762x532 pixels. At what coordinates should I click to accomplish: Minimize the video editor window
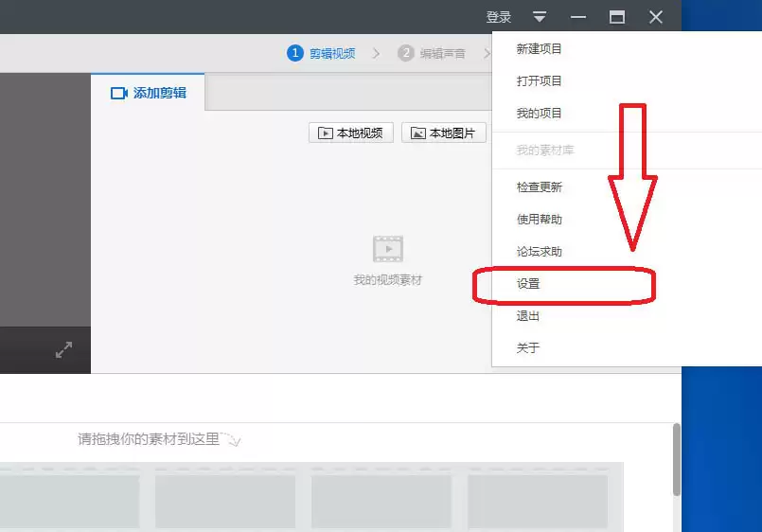(577, 17)
